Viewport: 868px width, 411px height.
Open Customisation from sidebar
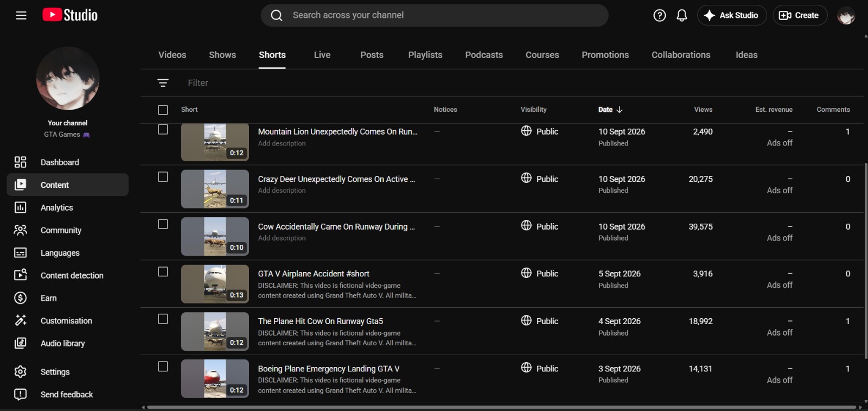point(68,320)
